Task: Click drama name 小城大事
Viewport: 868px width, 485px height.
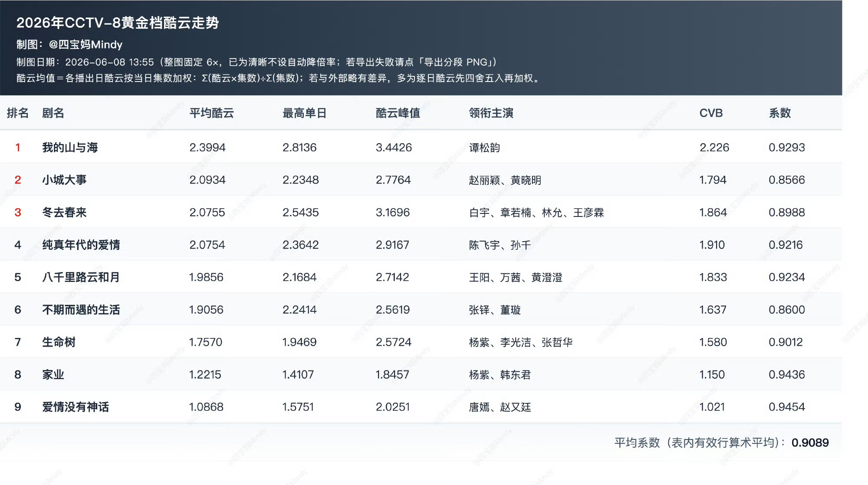Action: [64, 180]
